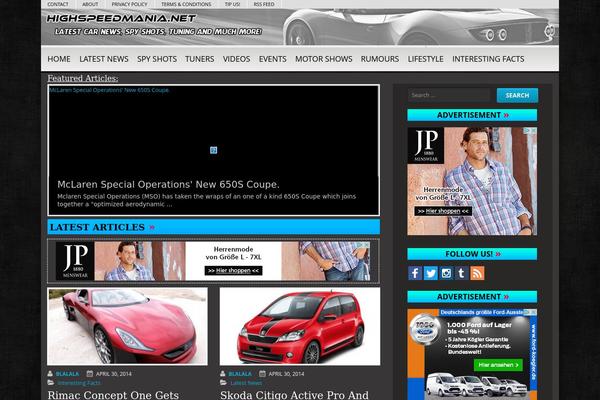
Task: Open the RSS FEED top link
Action: click(264, 4)
